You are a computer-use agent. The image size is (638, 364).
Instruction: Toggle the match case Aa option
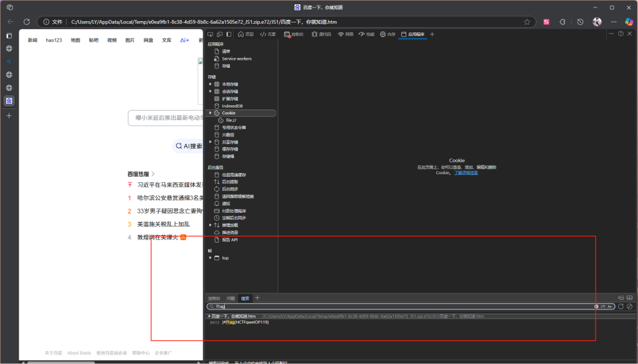point(610,306)
